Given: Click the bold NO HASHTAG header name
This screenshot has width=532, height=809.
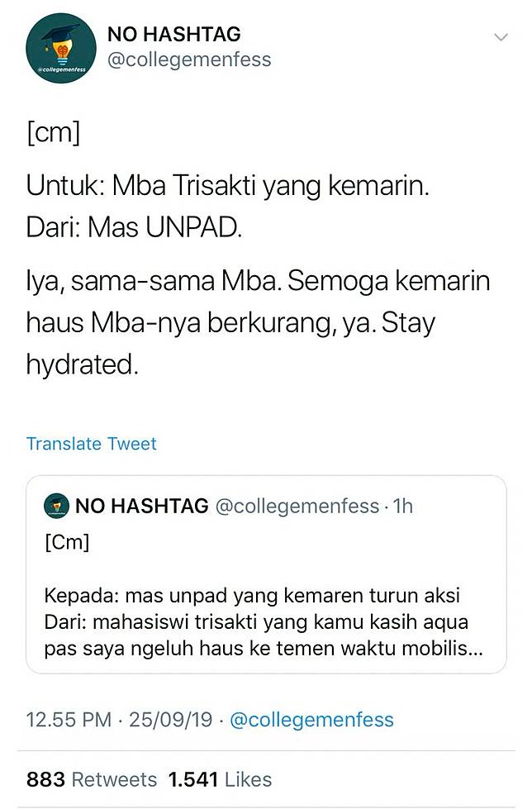Looking at the screenshot, I should 175,34.
